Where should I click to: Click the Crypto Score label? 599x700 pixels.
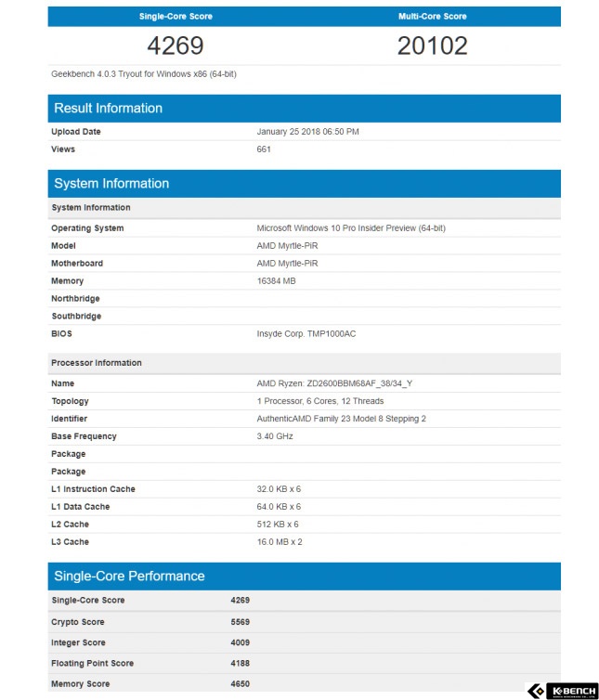[x=78, y=622]
